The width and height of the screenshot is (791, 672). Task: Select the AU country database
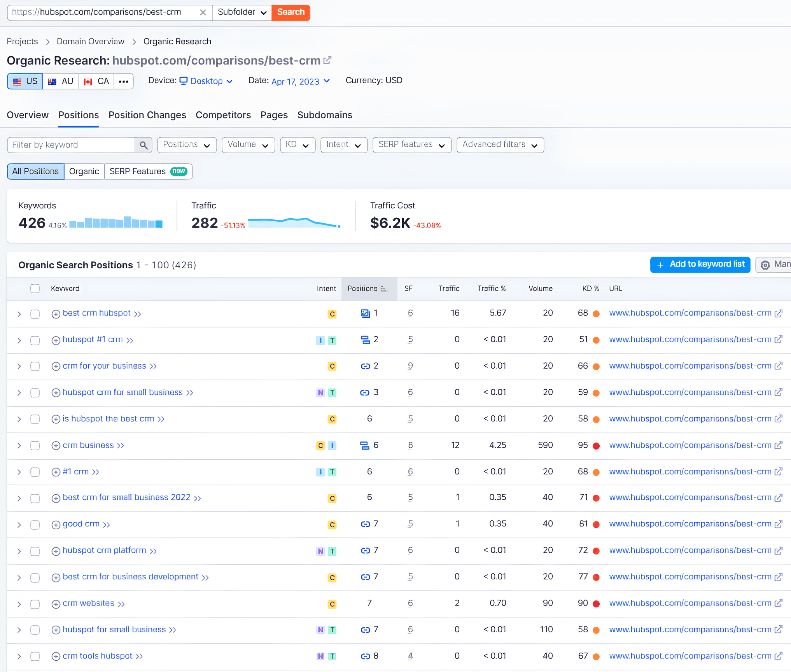pos(61,81)
